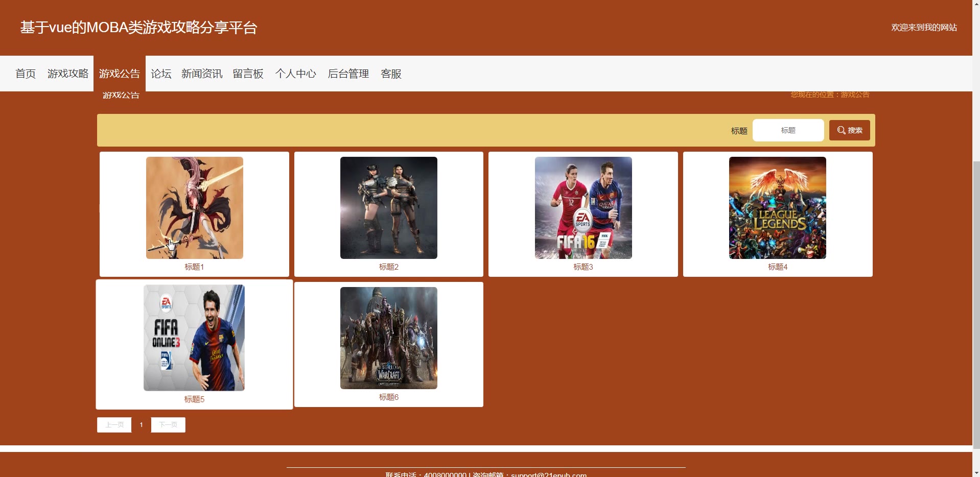
Task: Click the 标题3 caption text
Action: point(584,267)
